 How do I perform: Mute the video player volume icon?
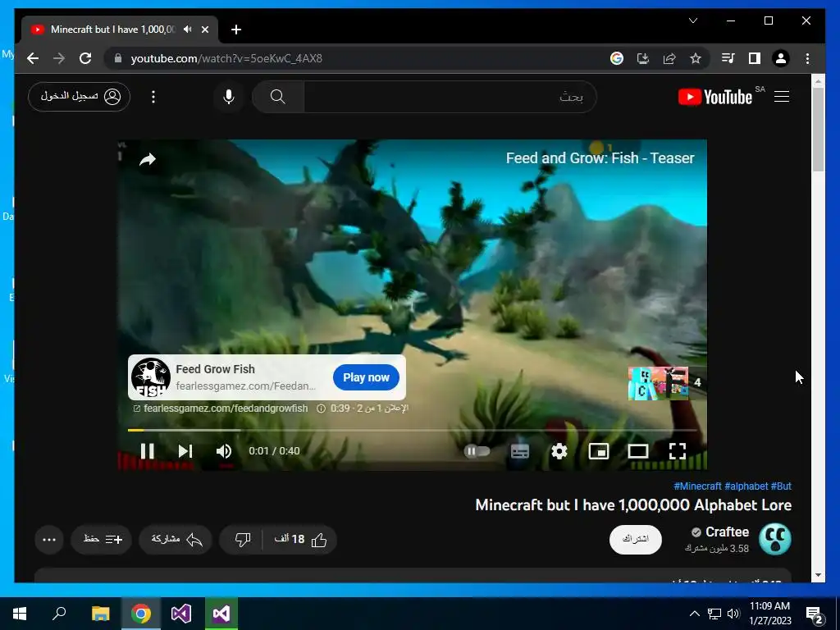pos(224,451)
